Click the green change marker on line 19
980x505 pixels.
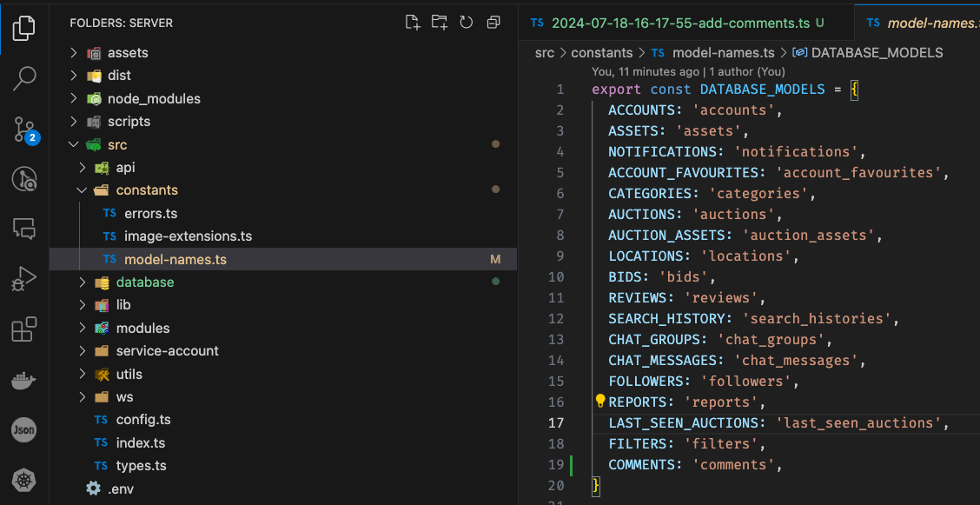[572, 465]
